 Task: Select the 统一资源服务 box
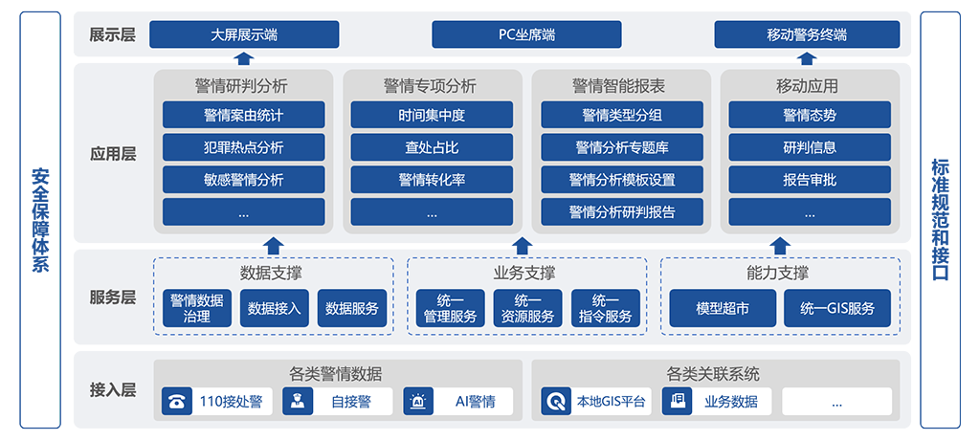coord(528,308)
